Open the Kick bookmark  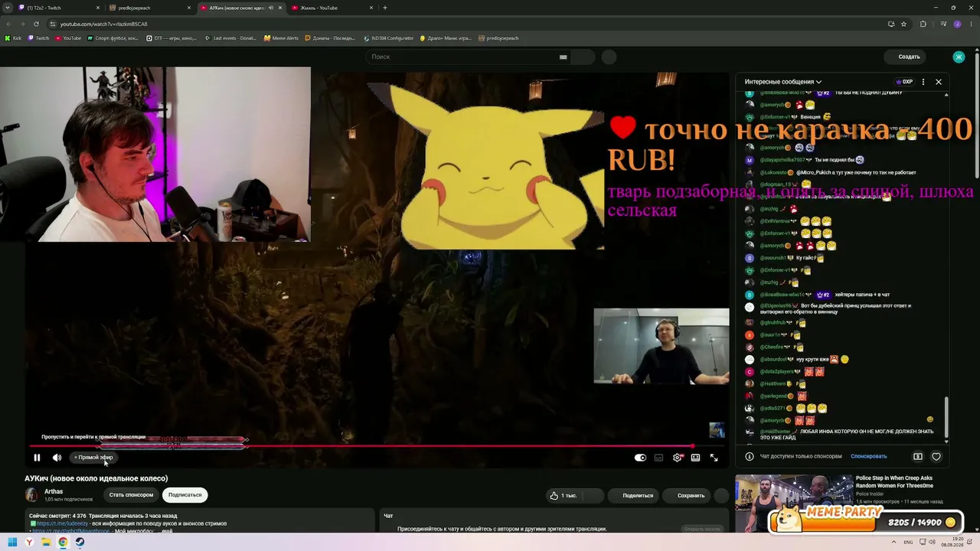[14, 38]
